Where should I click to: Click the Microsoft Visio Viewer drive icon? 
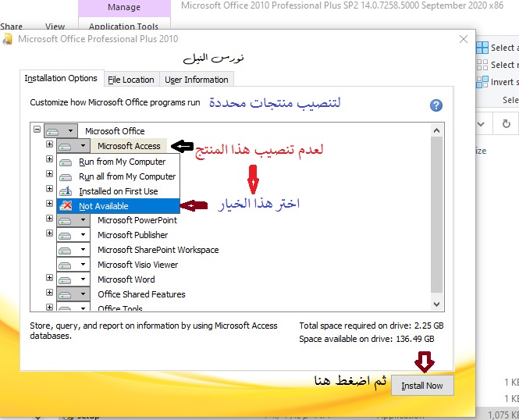point(67,265)
